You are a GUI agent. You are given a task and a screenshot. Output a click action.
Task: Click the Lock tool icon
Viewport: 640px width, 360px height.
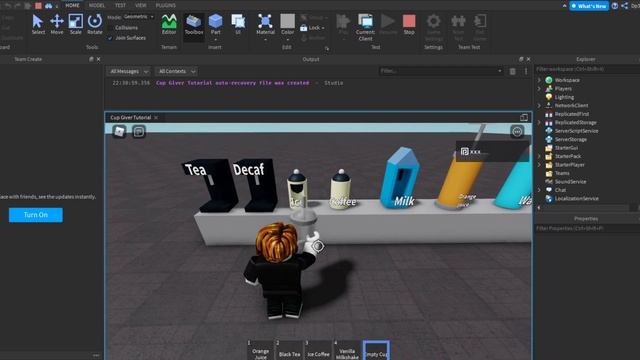303,28
